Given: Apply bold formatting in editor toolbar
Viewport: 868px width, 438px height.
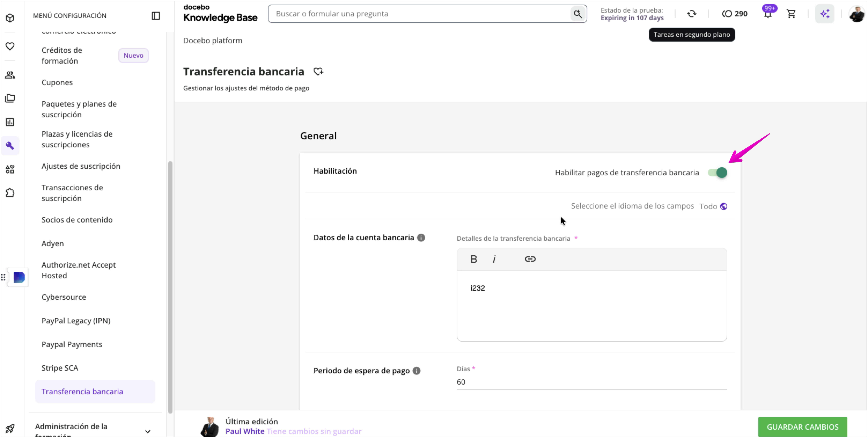Looking at the screenshot, I should coord(473,259).
